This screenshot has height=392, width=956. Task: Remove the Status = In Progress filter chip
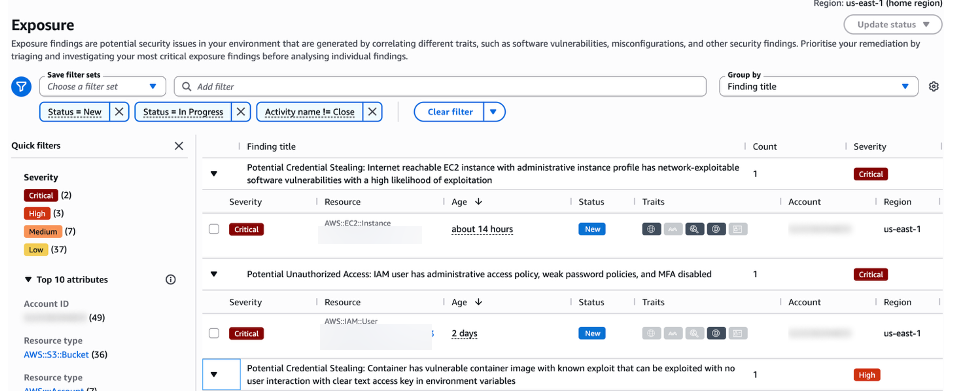point(242,112)
